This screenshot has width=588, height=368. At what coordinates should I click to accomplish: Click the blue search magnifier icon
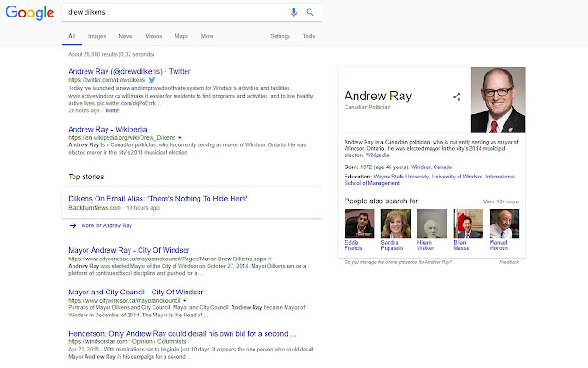(310, 12)
